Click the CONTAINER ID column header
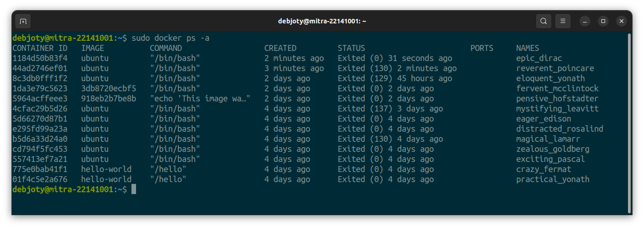This screenshot has width=644, height=228. [x=40, y=48]
